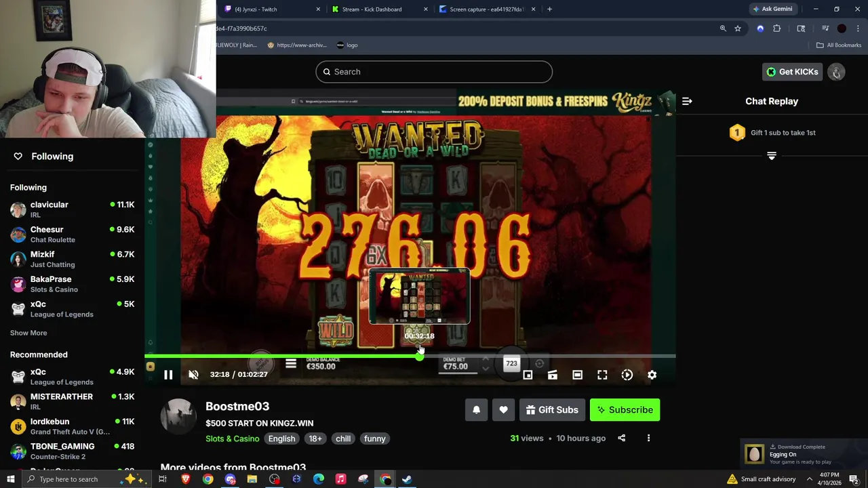Screen dimensions: 868x488
Task: Open Chrome three-dot menu
Action: 858,28
